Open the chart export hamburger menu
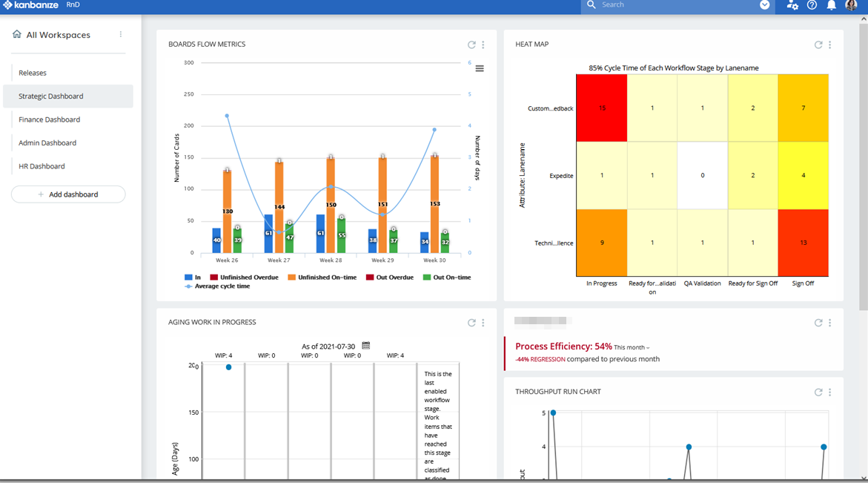 click(x=479, y=68)
